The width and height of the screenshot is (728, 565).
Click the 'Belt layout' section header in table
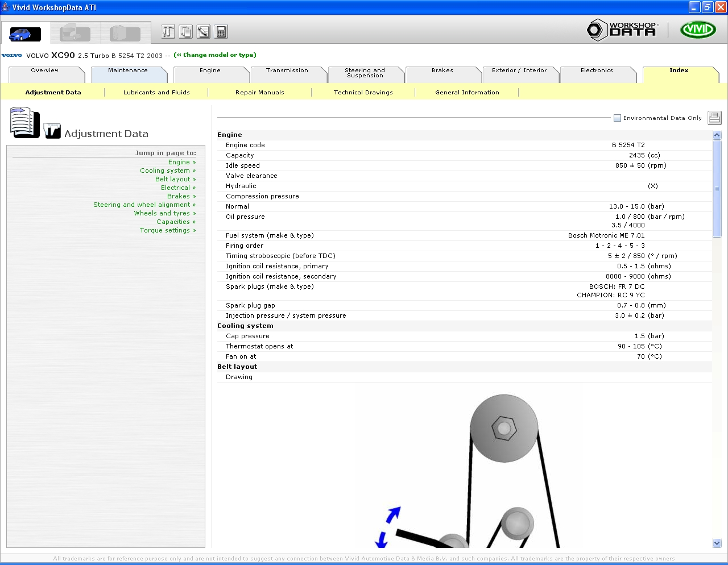pos(237,367)
